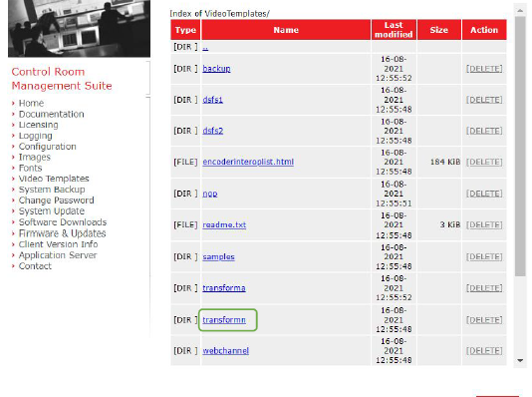
Task: Delete the dsfs2 directory
Action: [484, 131]
